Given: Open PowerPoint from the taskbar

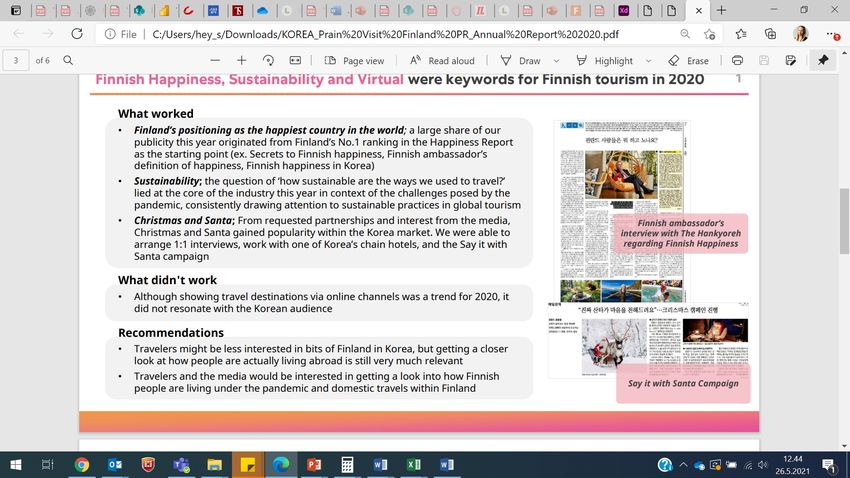Looking at the screenshot, I should 314,464.
